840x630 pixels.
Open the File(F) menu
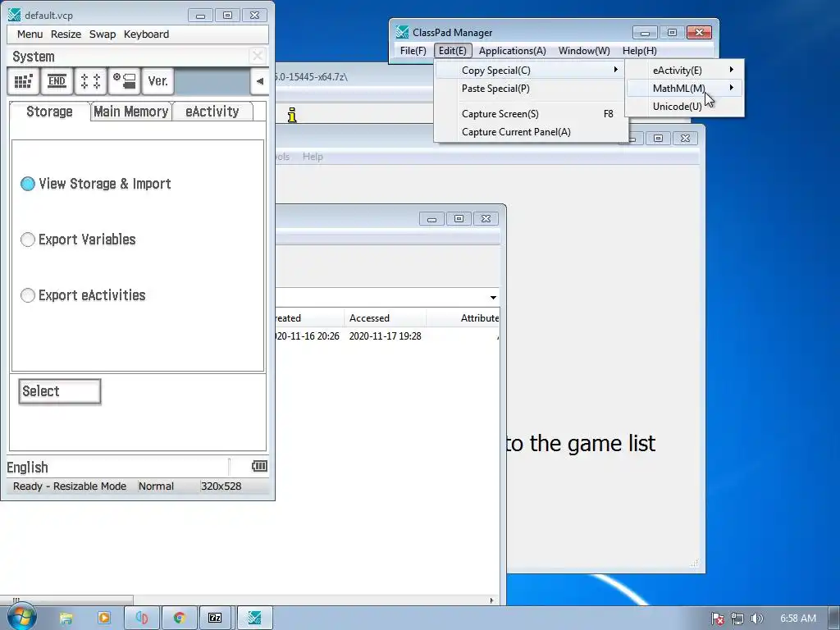click(413, 50)
